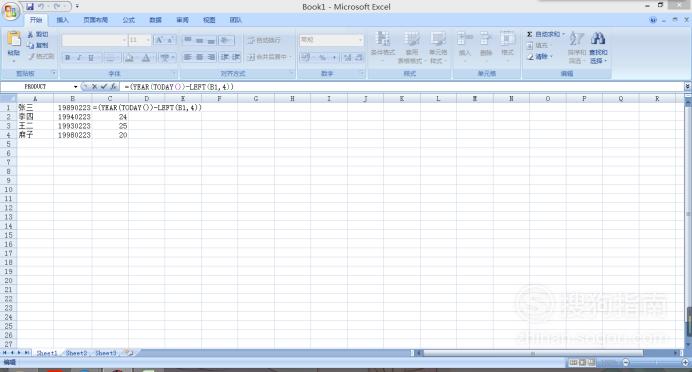Screen dimensions: 692x372
Task: Click the text Orientation icon
Action: (226, 40)
